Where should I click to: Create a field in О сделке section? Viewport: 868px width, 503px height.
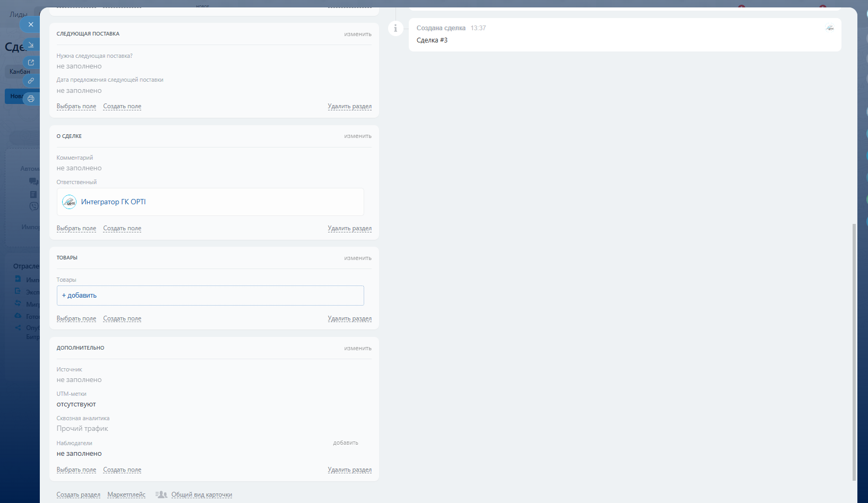coord(122,229)
